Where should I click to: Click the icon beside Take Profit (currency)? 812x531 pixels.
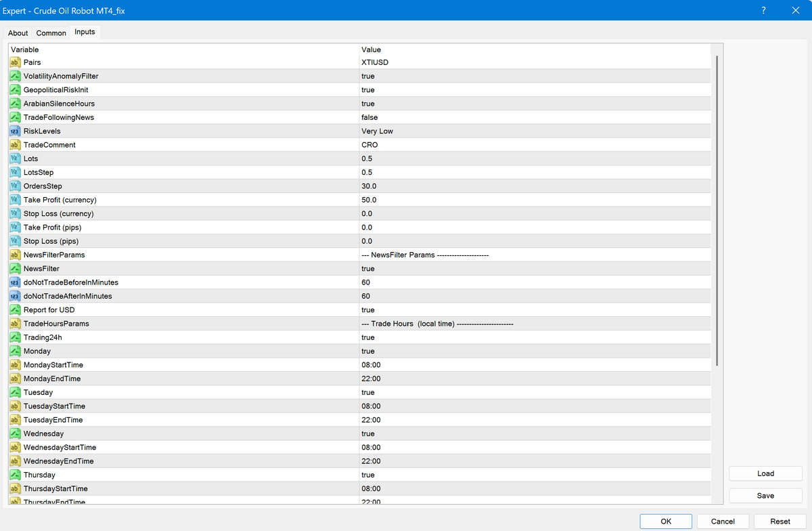(15, 200)
